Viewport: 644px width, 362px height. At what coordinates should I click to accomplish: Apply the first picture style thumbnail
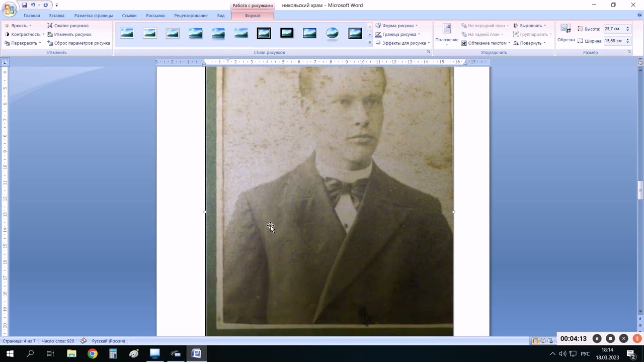pos(127,34)
